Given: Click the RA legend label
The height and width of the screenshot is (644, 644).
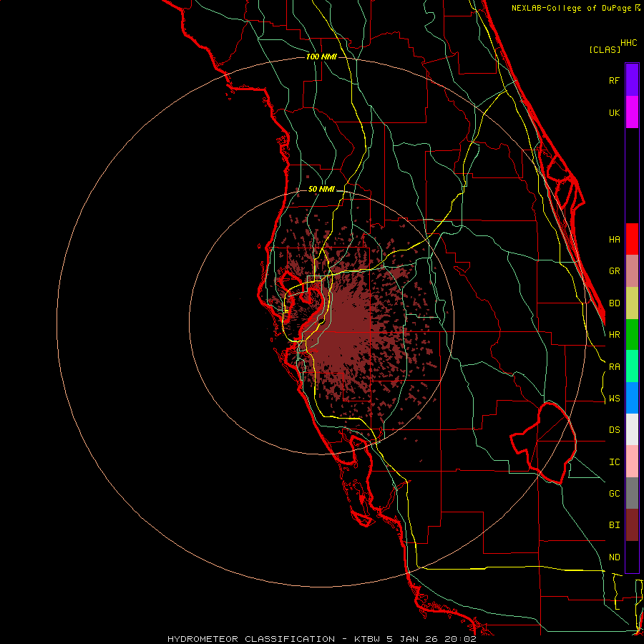Looking at the screenshot, I should point(615,367).
